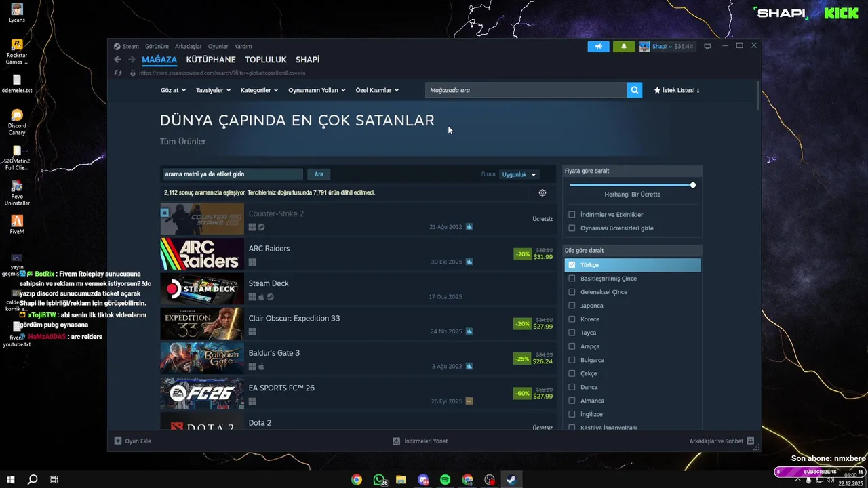Expand the Tavsiyeler dropdown

[x=213, y=90]
